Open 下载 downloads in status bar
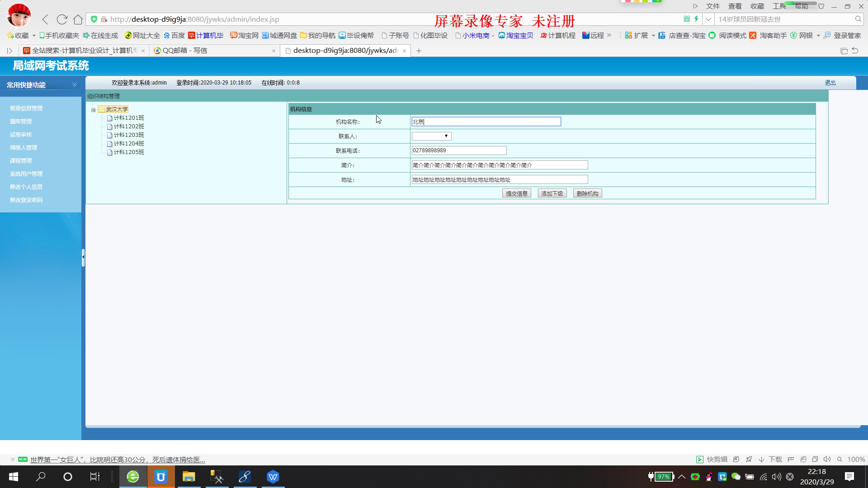Image resolution: width=868 pixels, height=488 pixels. click(770, 460)
